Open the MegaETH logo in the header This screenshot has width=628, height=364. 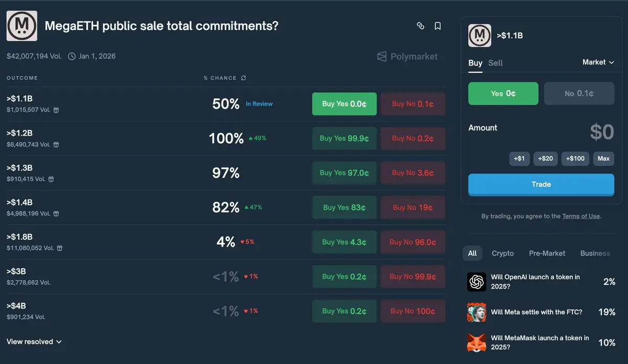[21, 26]
